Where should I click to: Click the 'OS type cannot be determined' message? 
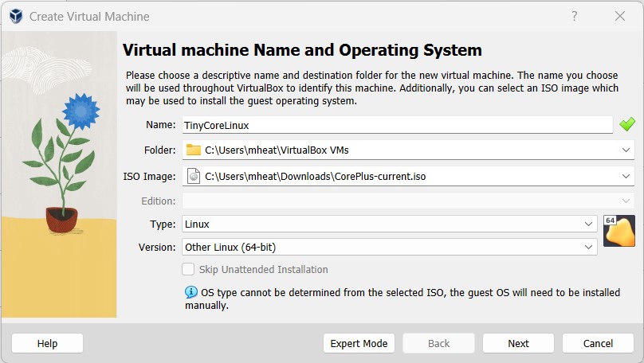[402, 299]
